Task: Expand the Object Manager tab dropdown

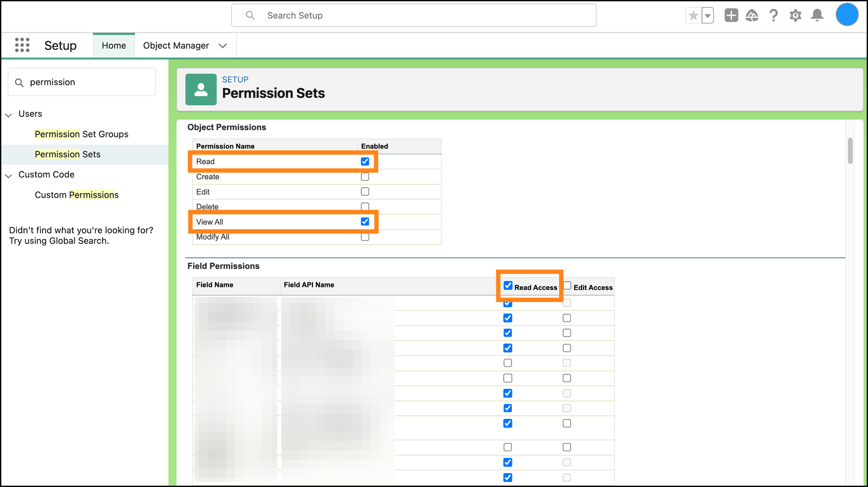Action: click(223, 46)
